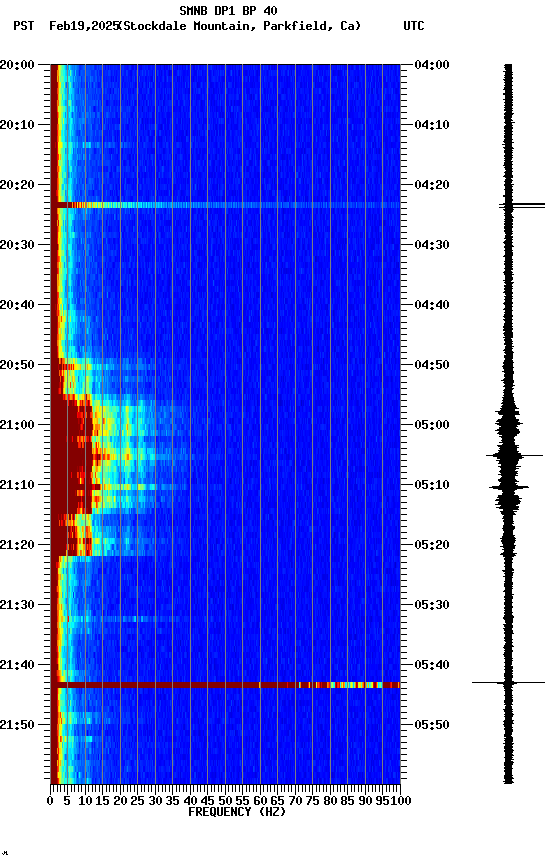Click the 04:30 UTC time label
The height and width of the screenshot is (864, 552).
[432, 245]
